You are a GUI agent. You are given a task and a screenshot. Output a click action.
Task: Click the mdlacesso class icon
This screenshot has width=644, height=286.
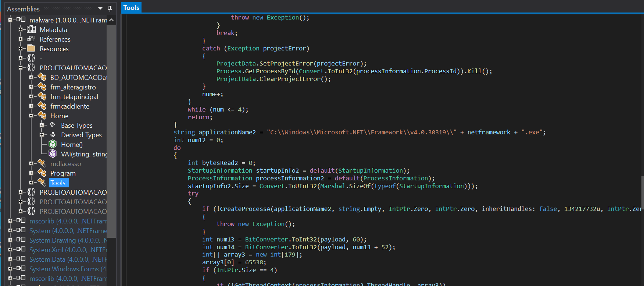42,163
